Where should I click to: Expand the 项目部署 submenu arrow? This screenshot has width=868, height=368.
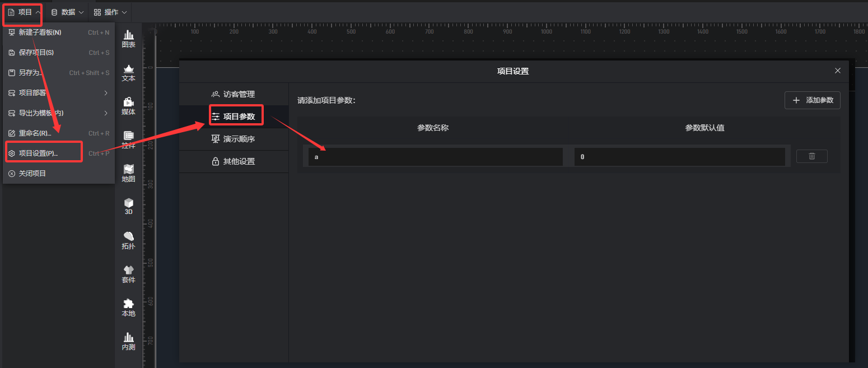[106, 93]
